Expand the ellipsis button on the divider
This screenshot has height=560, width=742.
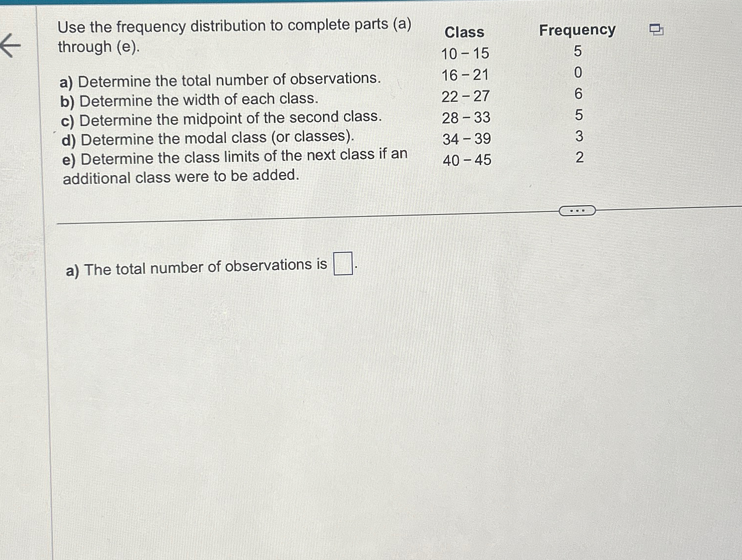(x=577, y=211)
